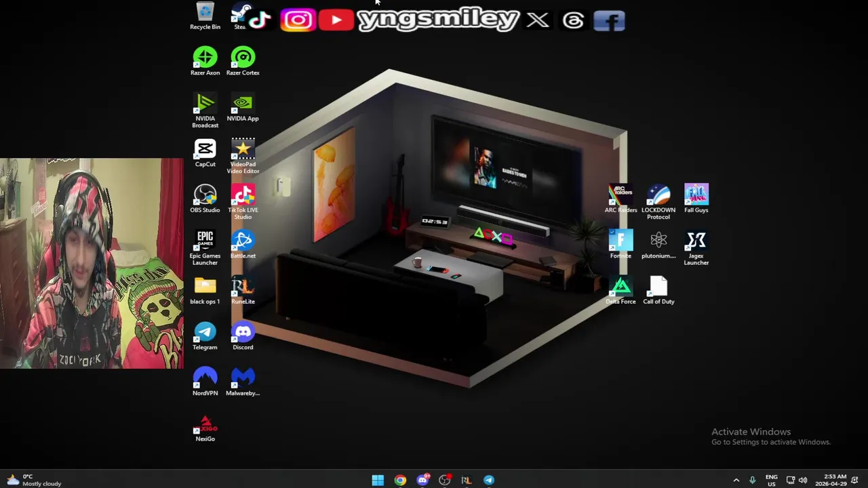
Task: Click the microphone tray icon
Action: click(752, 480)
